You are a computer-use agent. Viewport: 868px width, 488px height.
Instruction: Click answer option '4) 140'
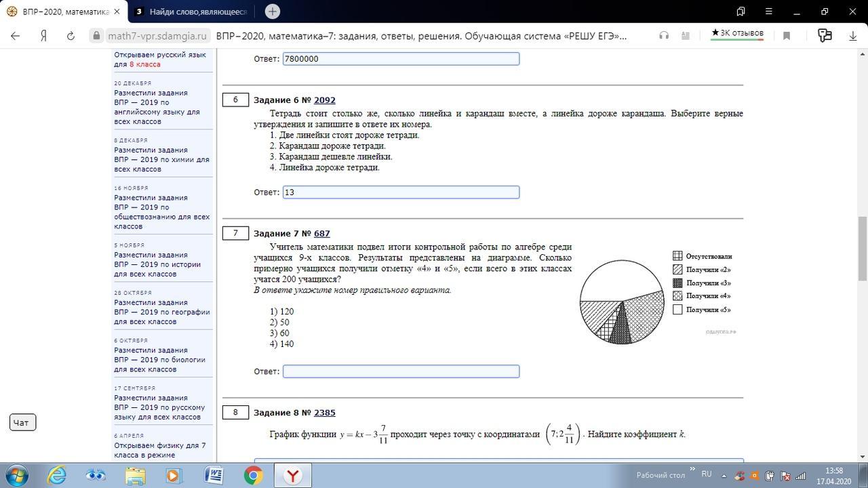tap(281, 344)
